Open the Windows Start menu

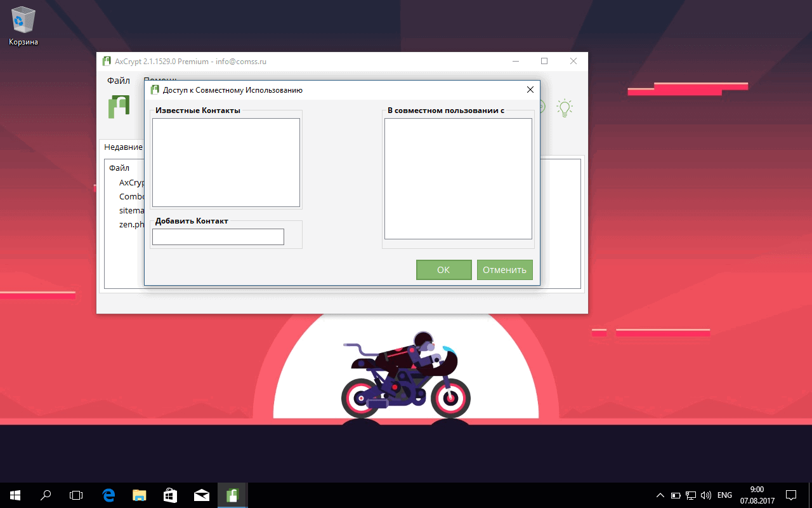[x=15, y=495]
